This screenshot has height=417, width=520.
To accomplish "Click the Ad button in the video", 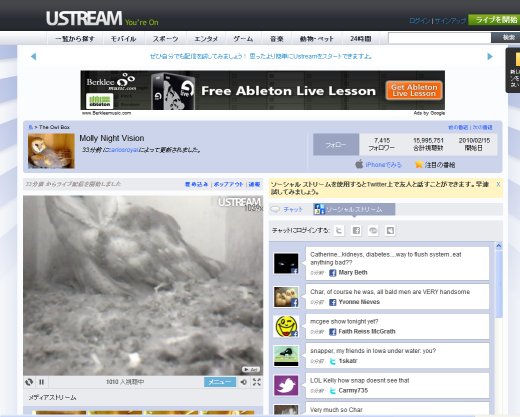I will coord(251,369).
